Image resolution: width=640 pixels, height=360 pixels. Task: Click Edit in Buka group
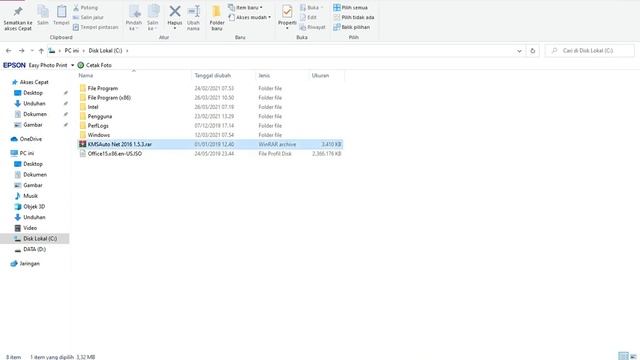coord(308,18)
